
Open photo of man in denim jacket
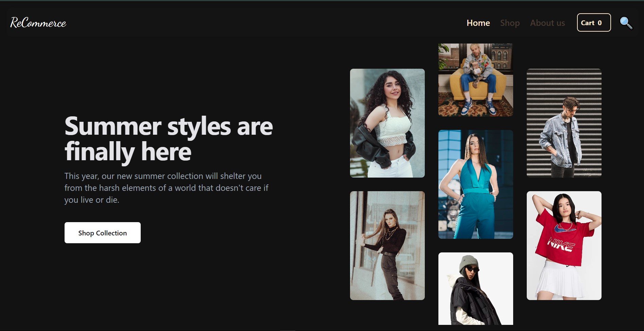[x=564, y=123]
